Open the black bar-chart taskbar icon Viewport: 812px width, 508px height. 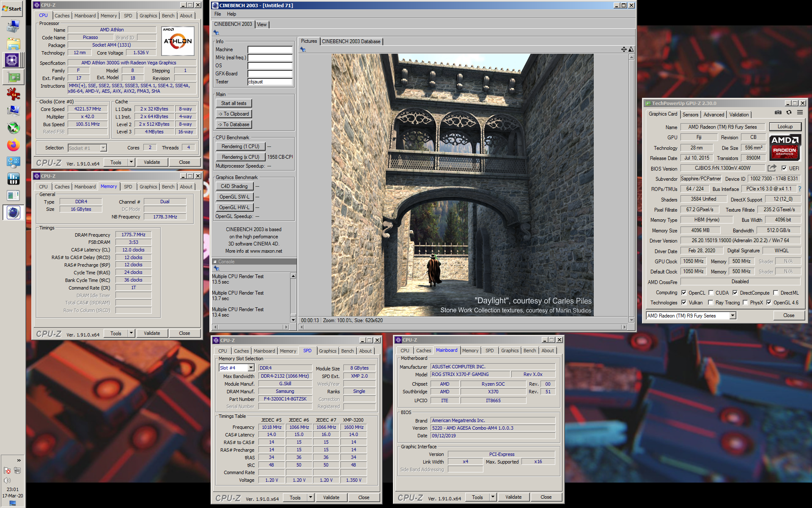coord(13,179)
